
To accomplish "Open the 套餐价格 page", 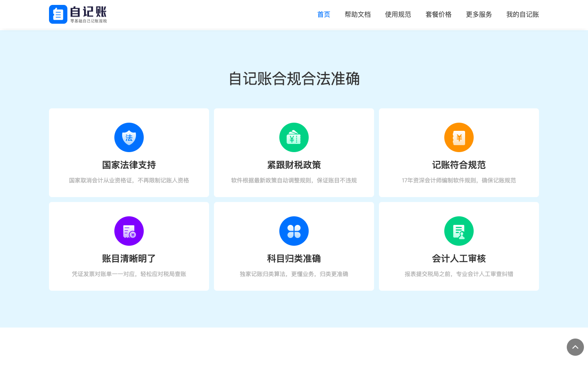I will (x=439, y=14).
